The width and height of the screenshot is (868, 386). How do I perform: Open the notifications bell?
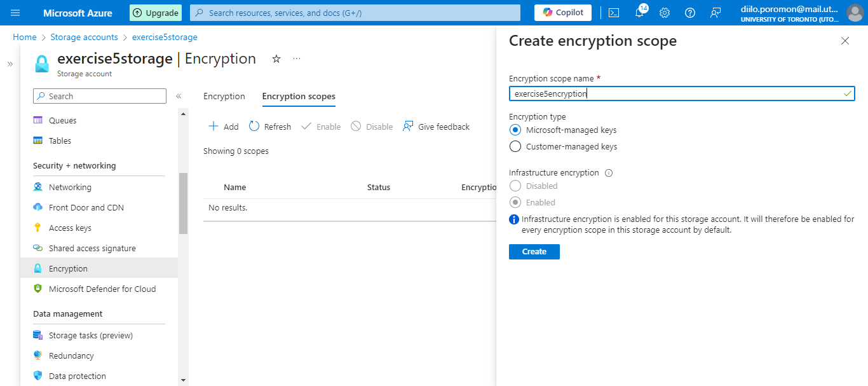[x=639, y=12]
